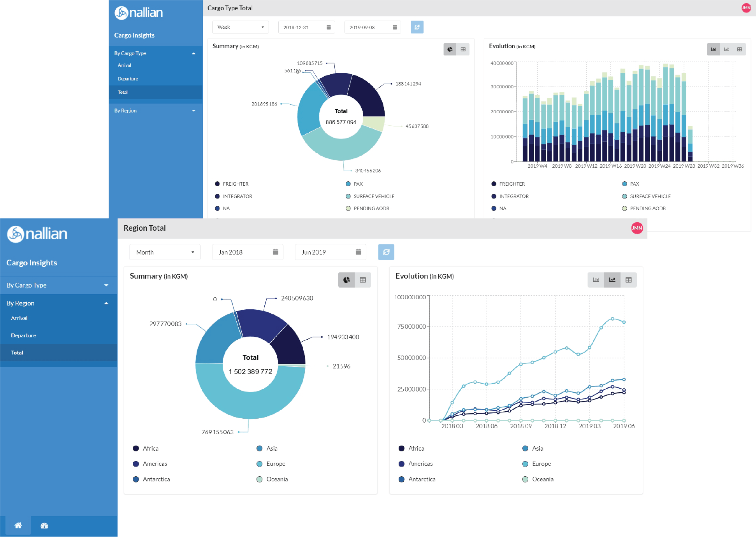The height and width of the screenshot is (537, 756).
Task: Open the dashboard gauge icon in sidebar
Action: pyautogui.click(x=44, y=526)
